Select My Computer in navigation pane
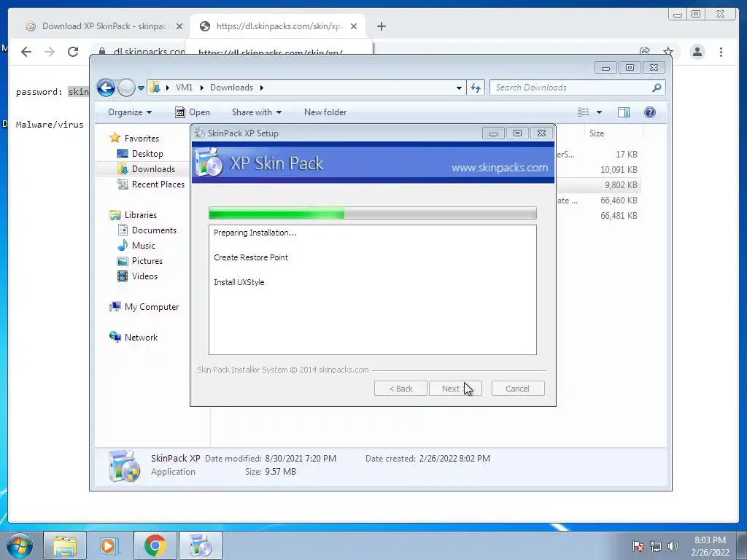This screenshot has height=560, width=747. [144, 307]
